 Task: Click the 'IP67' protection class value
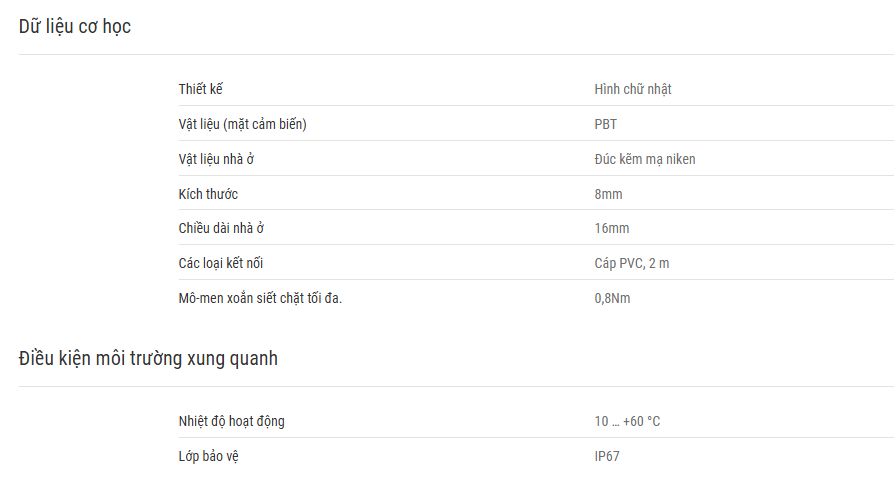[x=607, y=456]
